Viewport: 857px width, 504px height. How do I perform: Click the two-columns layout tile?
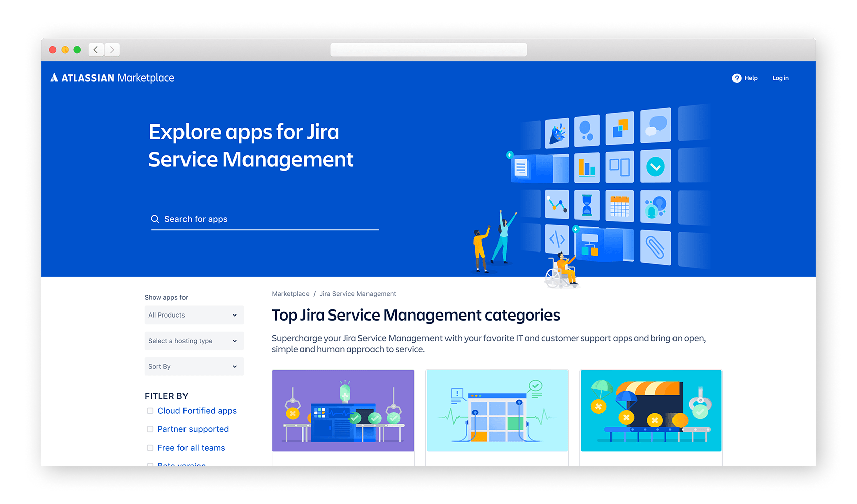pos(620,167)
